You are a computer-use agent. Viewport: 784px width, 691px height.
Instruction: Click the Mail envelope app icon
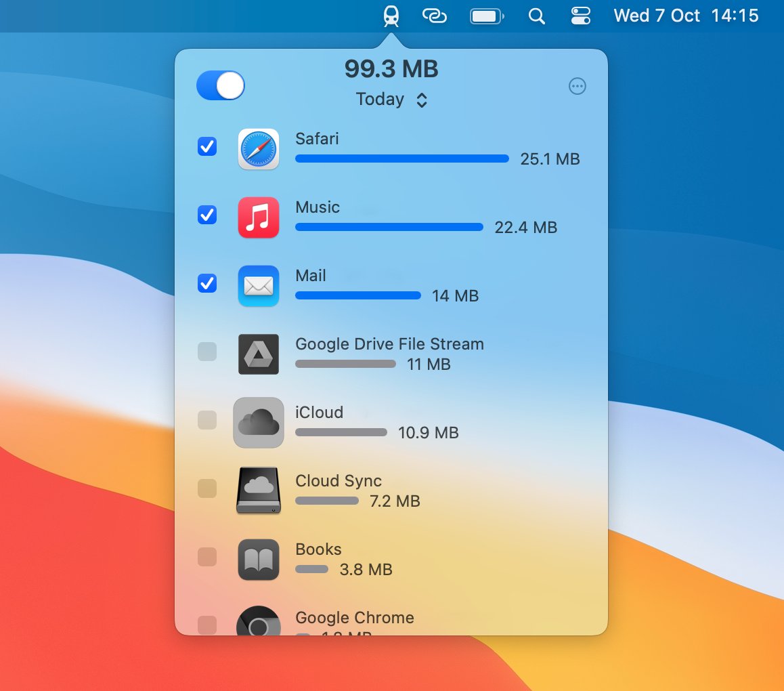tap(259, 286)
